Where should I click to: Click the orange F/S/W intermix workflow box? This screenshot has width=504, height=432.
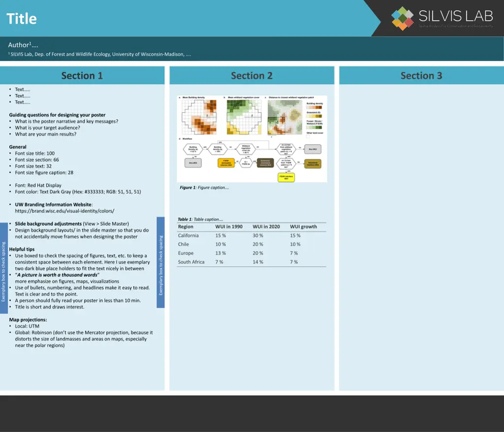tap(226, 163)
